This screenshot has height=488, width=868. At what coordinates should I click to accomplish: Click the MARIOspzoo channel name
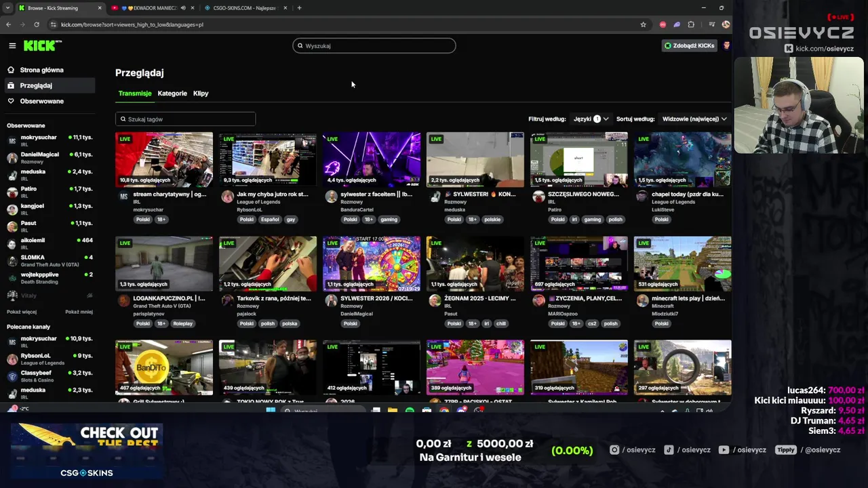[x=562, y=314]
